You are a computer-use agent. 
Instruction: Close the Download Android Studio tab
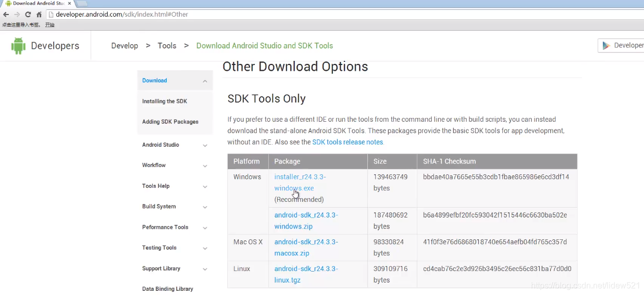[x=70, y=3]
